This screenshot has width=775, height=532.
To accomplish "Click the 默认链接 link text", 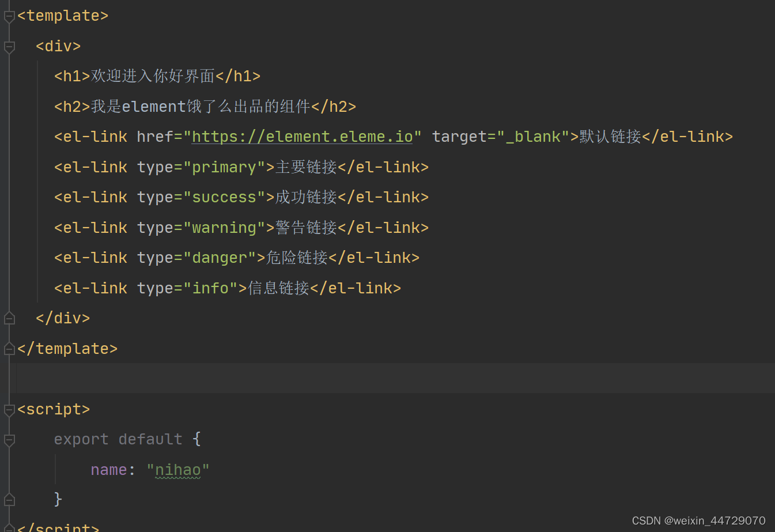I will pos(610,137).
